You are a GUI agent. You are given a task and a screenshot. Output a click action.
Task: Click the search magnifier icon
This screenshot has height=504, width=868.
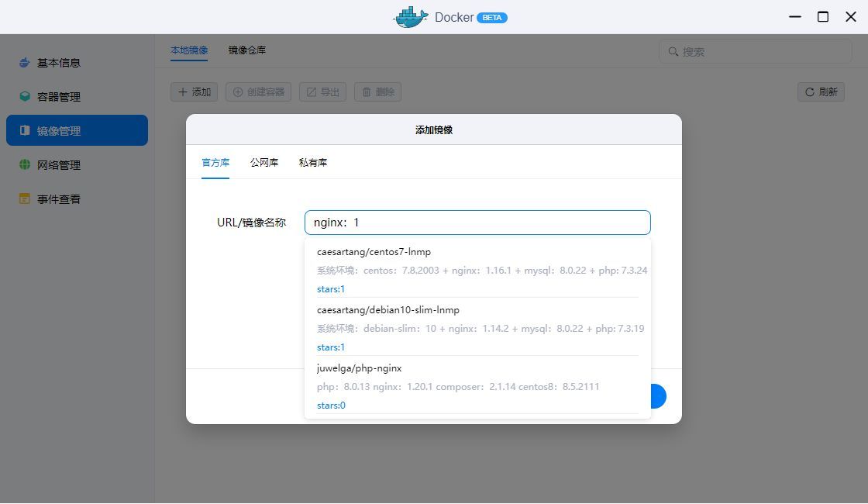pyautogui.click(x=673, y=51)
